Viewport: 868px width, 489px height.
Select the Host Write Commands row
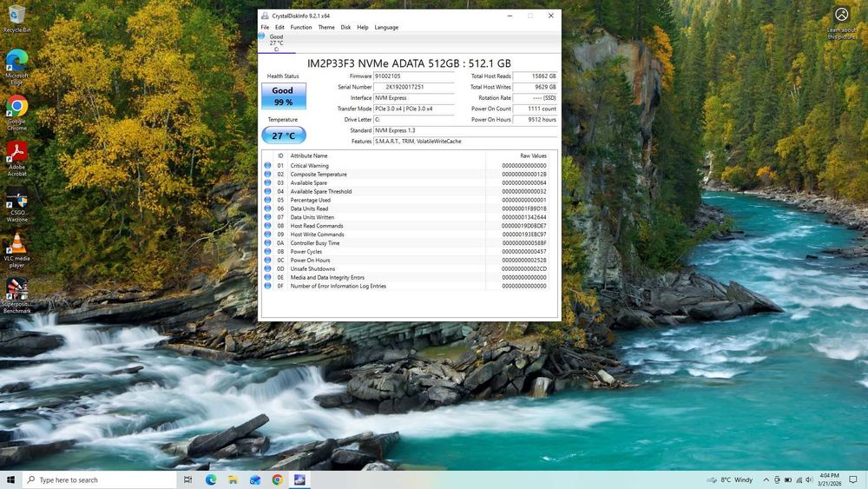click(407, 235)
